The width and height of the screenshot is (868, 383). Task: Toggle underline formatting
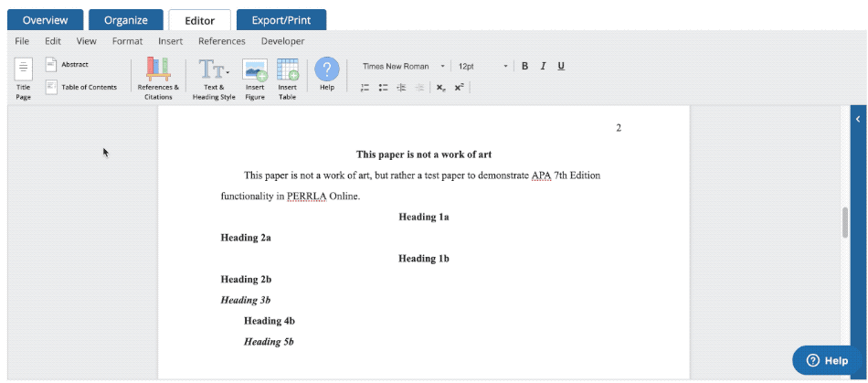tap(561, 67)
